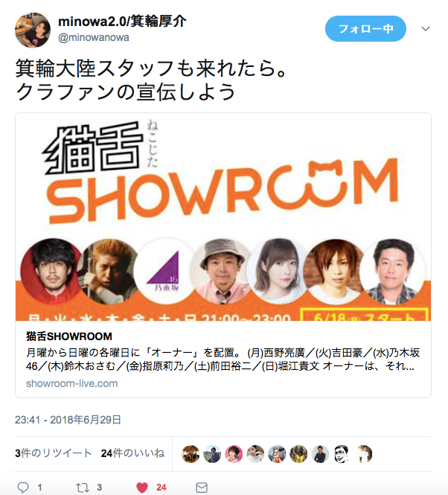Open the 3件のリツイート list
The width and height of the screenshot is (448, 495).
click(x=54, y=453)
